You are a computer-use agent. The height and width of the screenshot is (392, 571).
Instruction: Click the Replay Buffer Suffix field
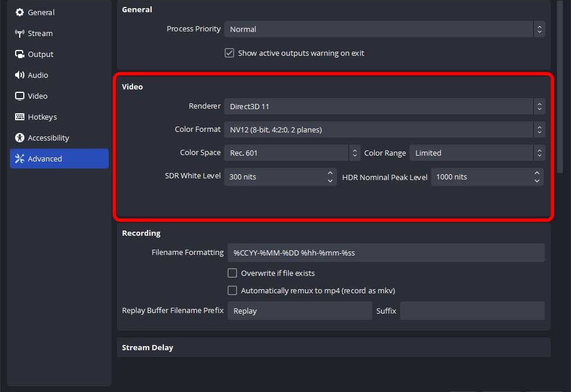point(472,311)
